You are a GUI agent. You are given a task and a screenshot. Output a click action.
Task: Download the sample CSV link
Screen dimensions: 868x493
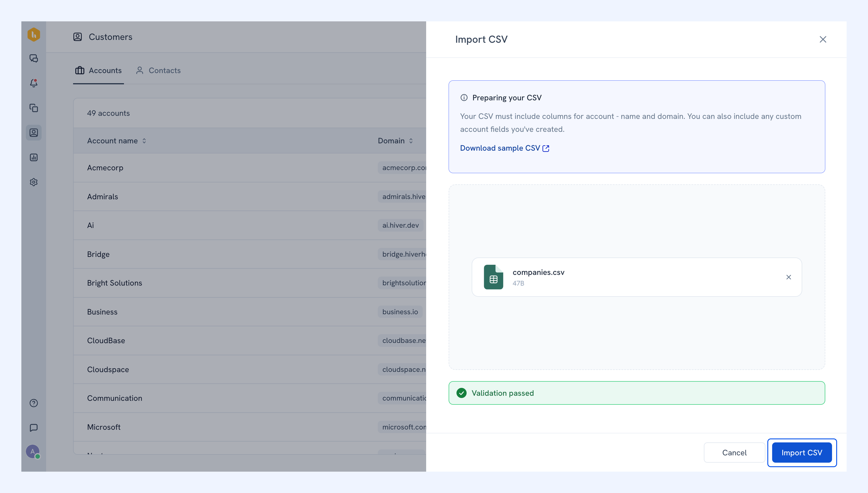(x=505, y=148)
